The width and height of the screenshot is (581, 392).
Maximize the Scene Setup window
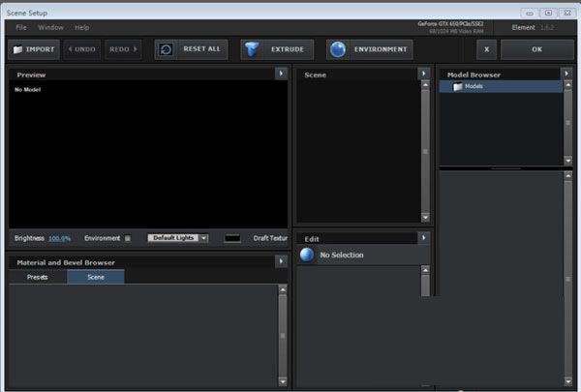(x=548, y=13)
